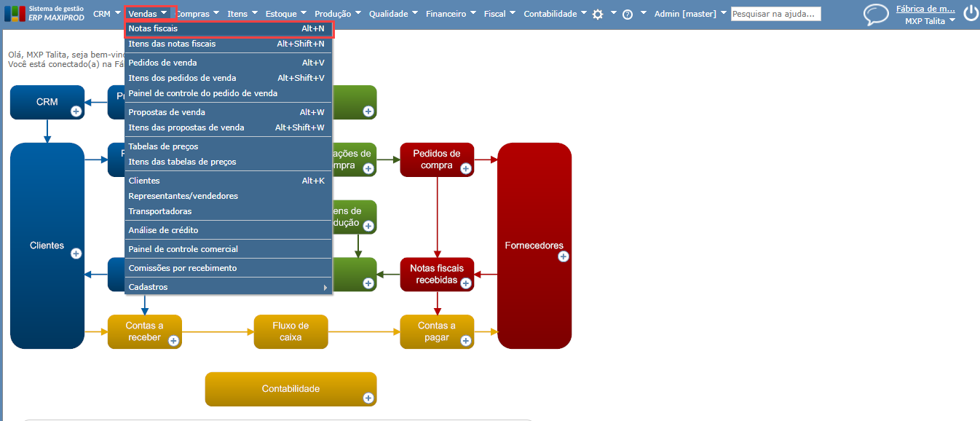Open the Itens menu
This screenshot has width=980, height=421.
point(242,14)
